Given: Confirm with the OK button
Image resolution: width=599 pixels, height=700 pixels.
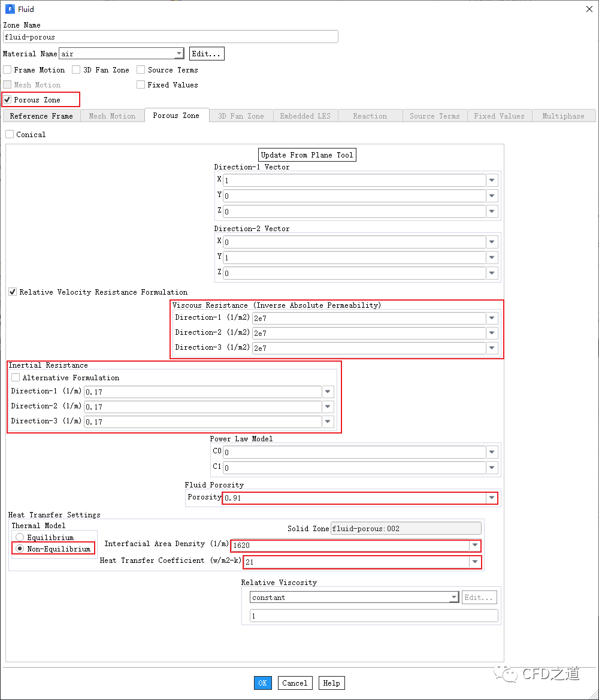Looking at the screenshot, I should [262, 683].
